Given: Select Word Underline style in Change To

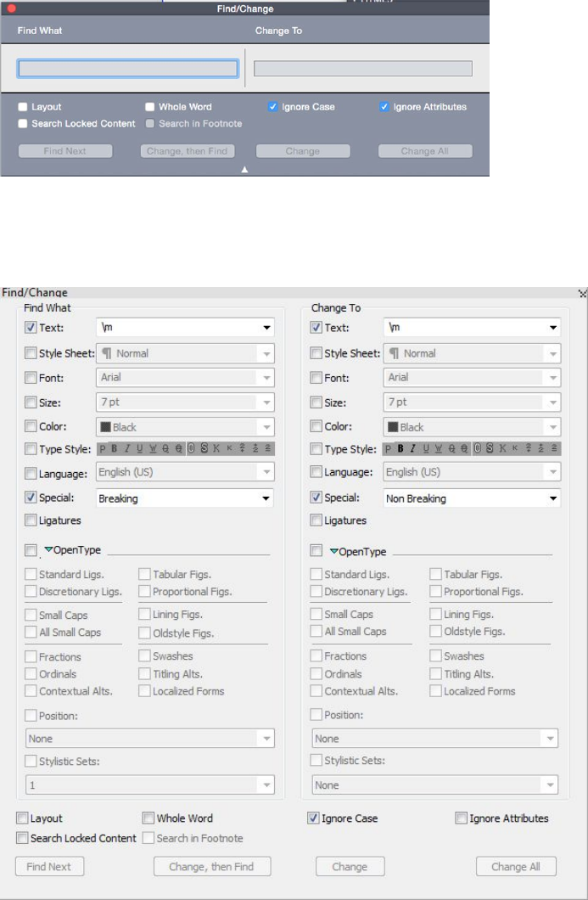Looking at the screenshot, I should click(439, 449).
